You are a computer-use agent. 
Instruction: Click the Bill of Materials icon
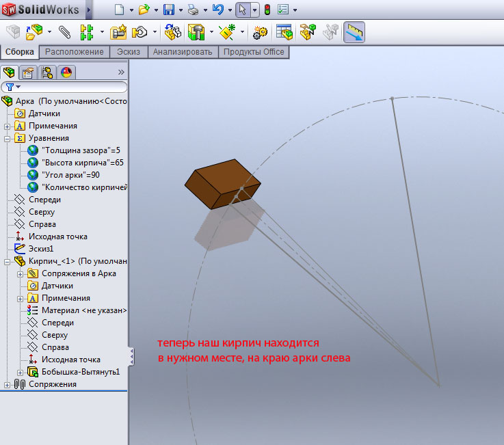(284, 31)
